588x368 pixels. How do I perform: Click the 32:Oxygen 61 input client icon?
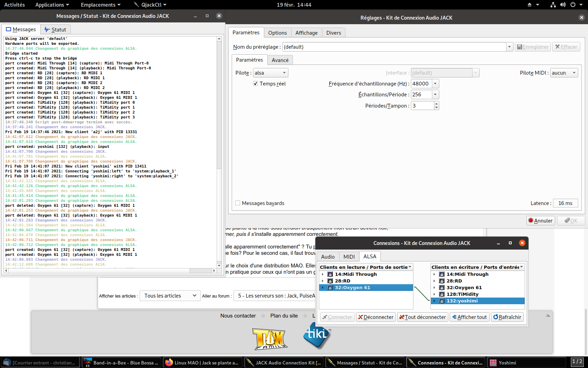(442, 288)
